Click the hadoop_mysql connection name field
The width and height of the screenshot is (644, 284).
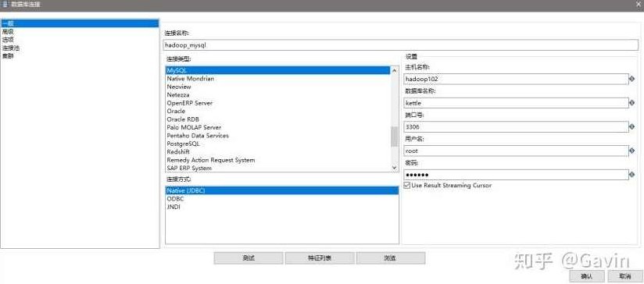point(400,45)
